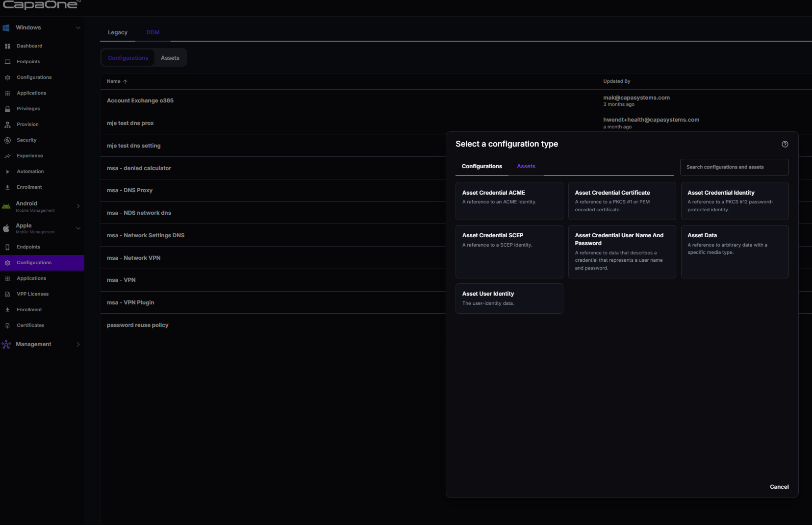This screenshot has height=525, width=812.
Task: Open the dialog's Configurations tab
Action: [x=482, y=166]
